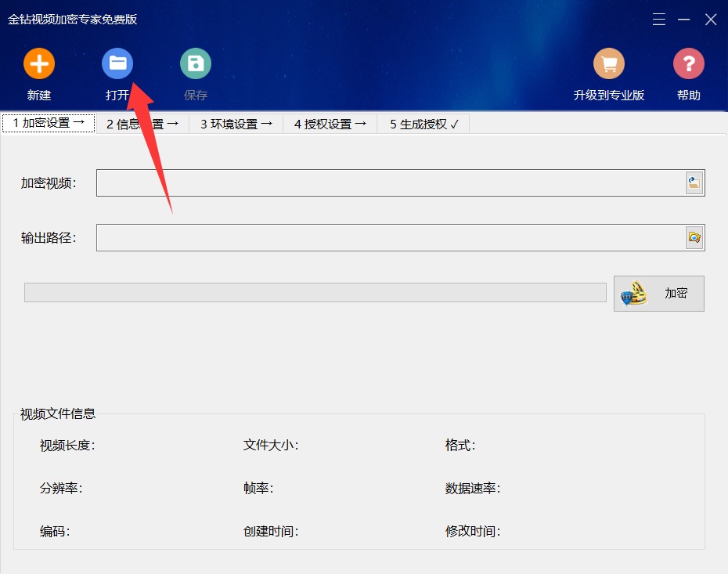Click the green 保存 (Save) icon
This screenshot has height=574, width=728.
[196, 63]
